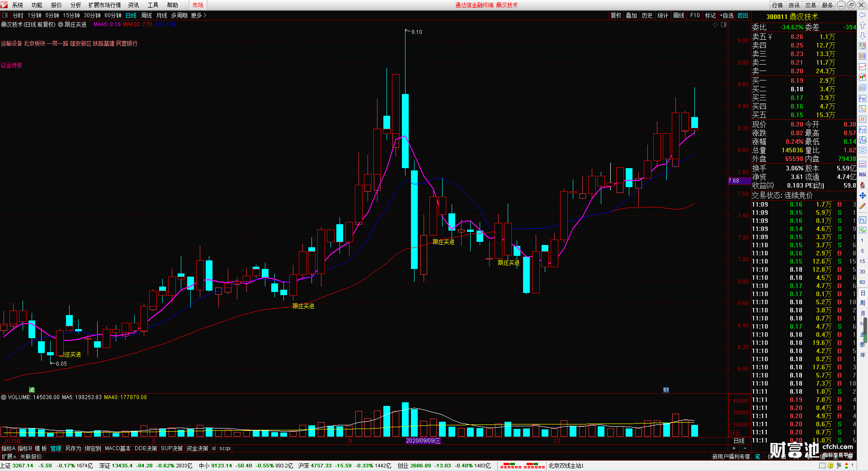Open the 叠加 overlay dropdown

coord(631,15)
